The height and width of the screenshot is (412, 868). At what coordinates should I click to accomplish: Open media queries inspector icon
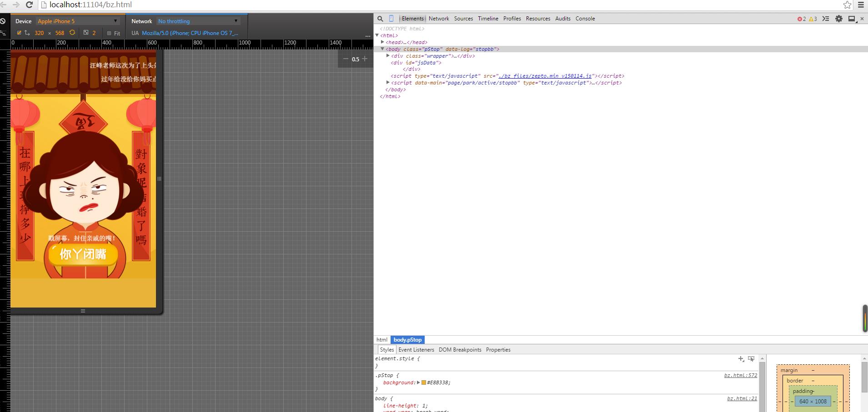coord(3,33)
